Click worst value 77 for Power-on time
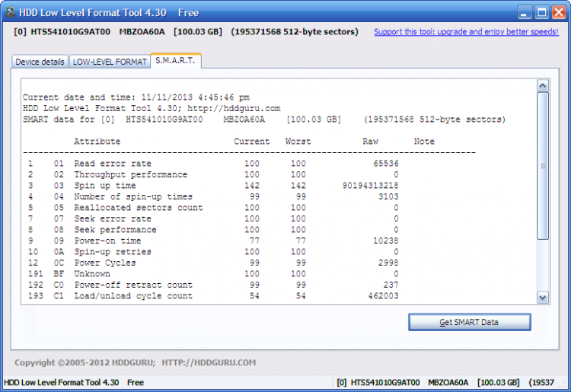This screenshot has width=571, height=392. (x=301, y=241)
